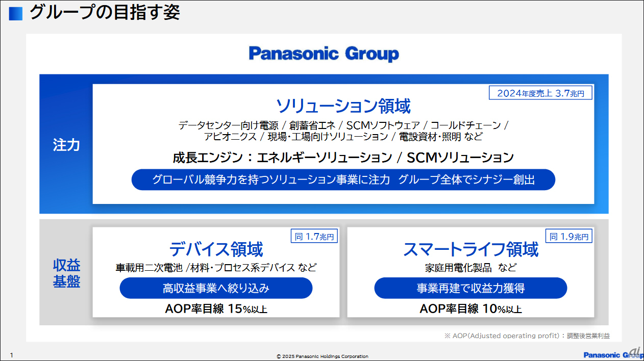This screenshot has width=644, height=361.
Task: Click the 家庭用電化製品 など text
Action: [470, 267]
